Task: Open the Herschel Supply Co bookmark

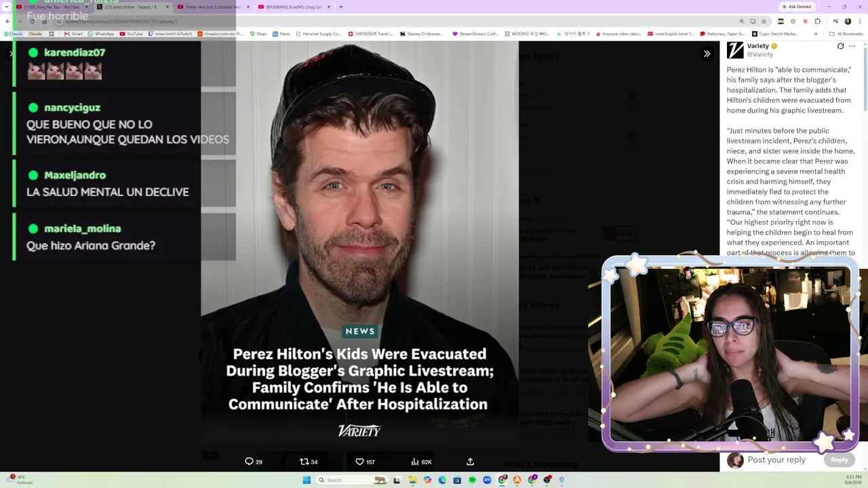Action: (x=319, y=34)
